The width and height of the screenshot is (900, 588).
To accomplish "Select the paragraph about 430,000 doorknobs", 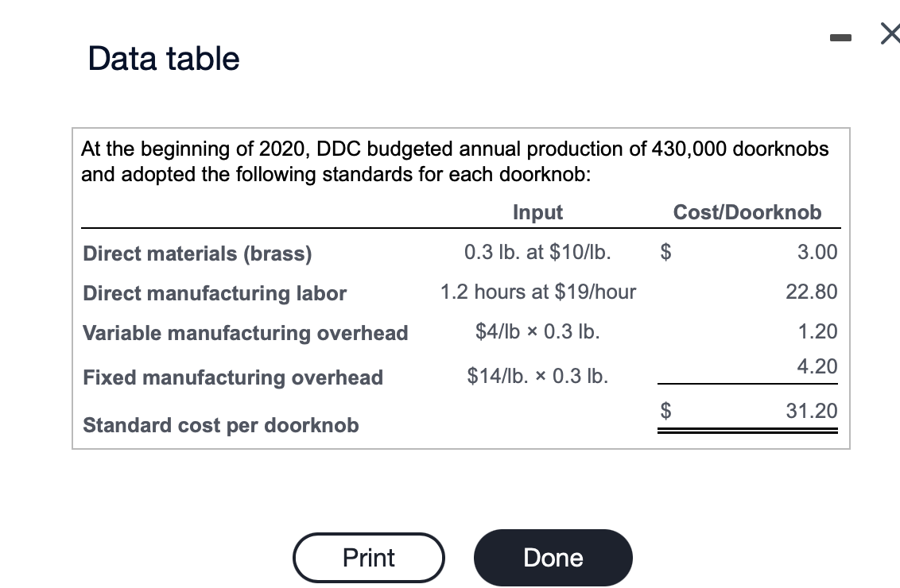I will [x=453, y=161].
